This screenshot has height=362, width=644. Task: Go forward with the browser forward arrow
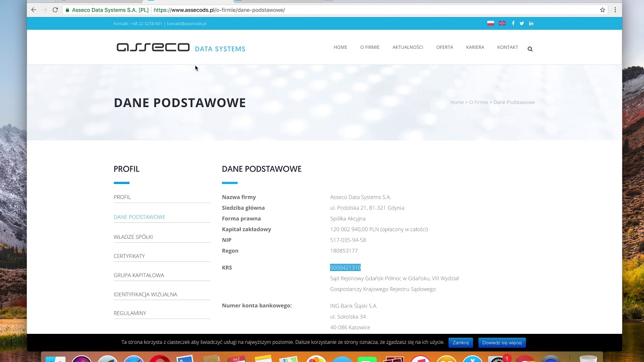(x=44, y=10)
